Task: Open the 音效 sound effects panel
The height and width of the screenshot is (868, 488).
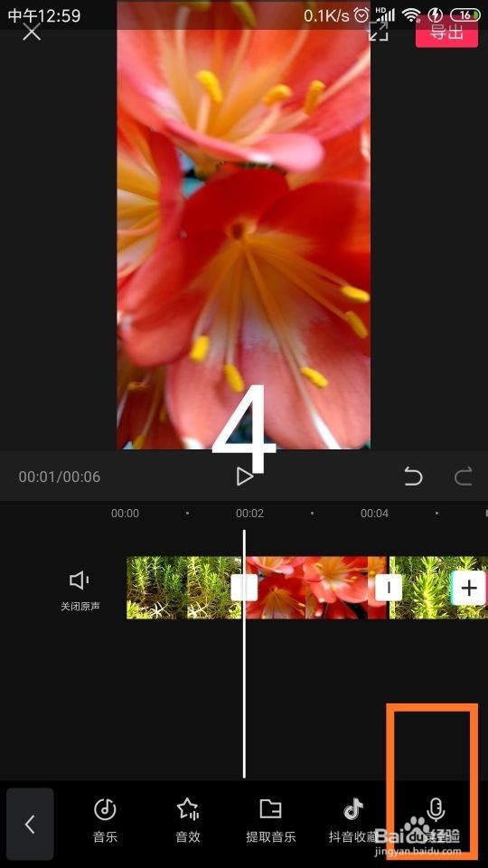Action: 188,820
